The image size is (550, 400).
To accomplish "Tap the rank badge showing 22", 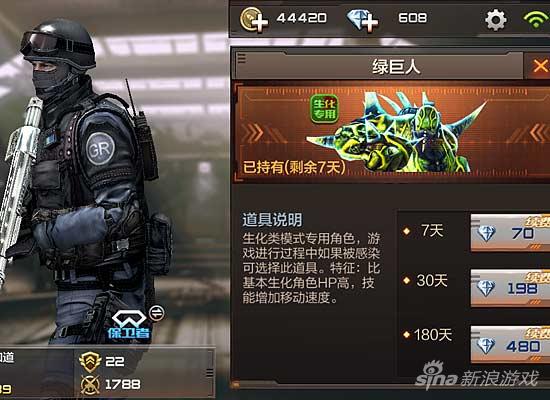I will [90, 362].
